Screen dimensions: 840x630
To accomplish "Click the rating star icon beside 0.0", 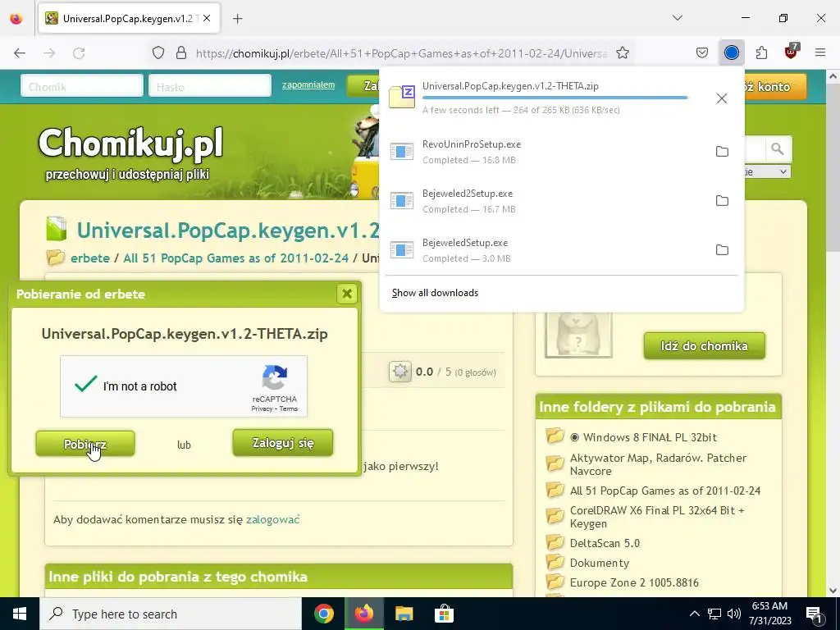I will point(399,372).
